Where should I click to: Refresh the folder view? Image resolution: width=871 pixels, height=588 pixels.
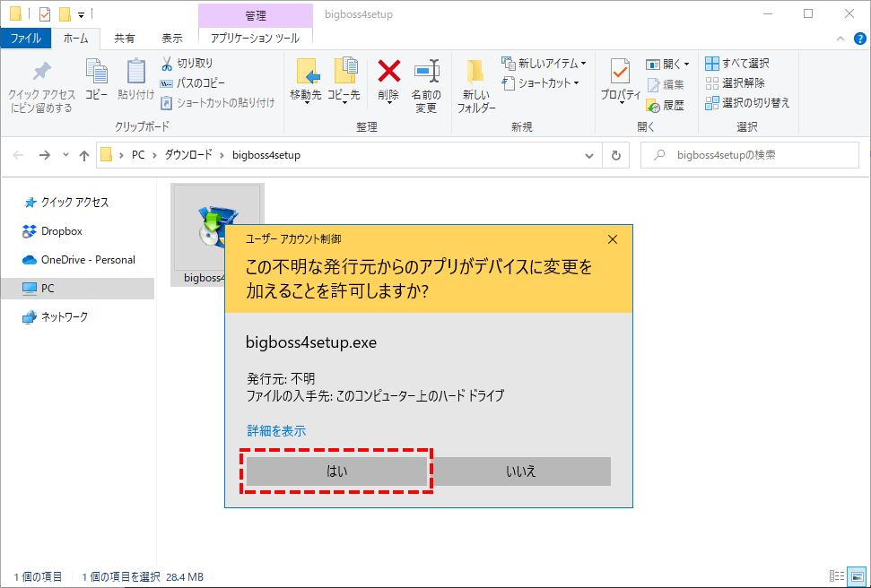click(615, 155)
